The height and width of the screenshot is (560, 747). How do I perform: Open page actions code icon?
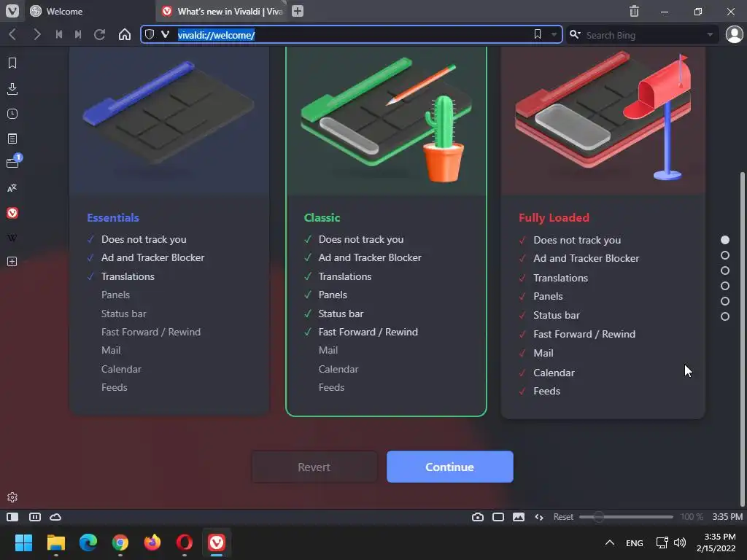click(x=539, y=517)
